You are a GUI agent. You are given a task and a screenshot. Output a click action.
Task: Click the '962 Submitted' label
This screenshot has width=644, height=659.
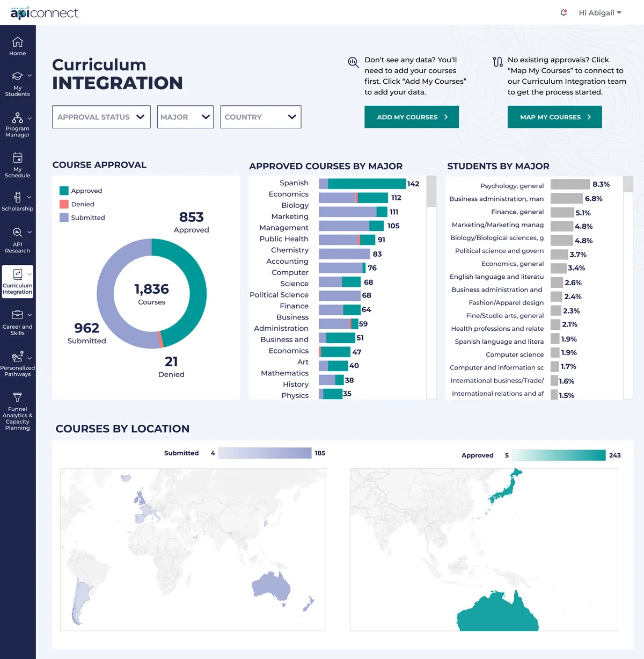coord(86,333)
